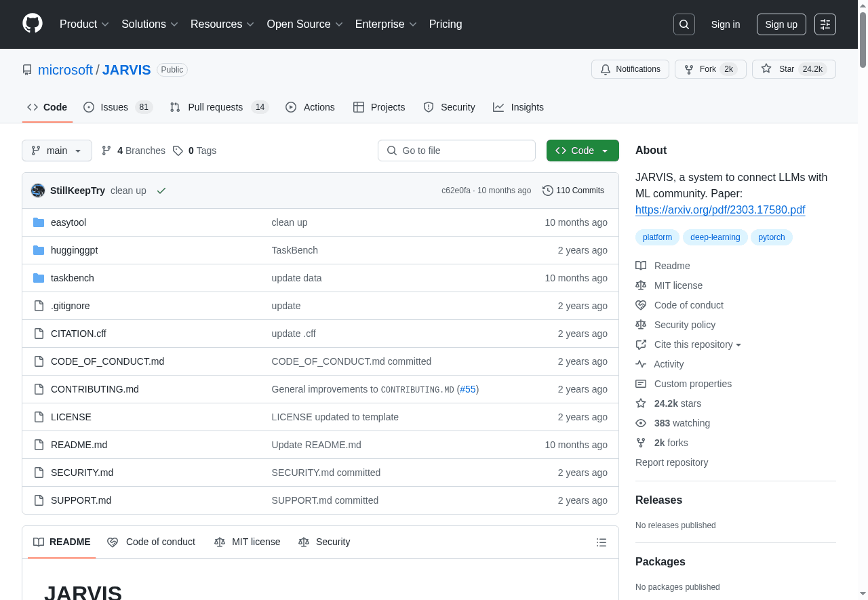
Task: Open the 110 Commits history
Action: pos(573,191)
